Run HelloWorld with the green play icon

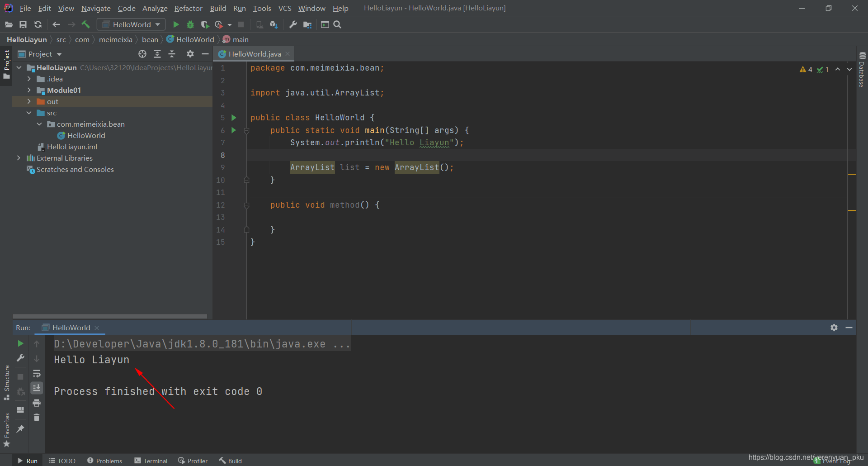[176, 24]
